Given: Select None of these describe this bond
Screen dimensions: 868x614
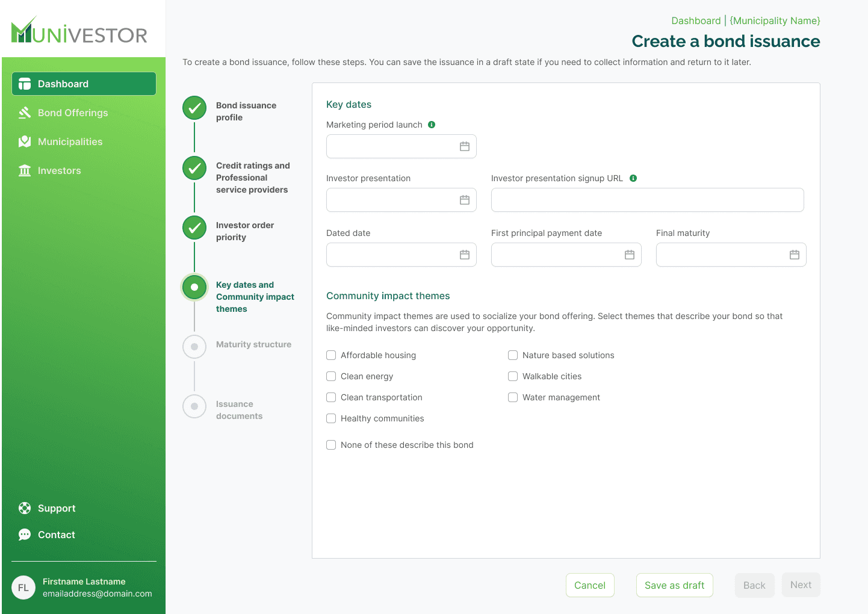Looking at the screenshot, I should 331,445.
